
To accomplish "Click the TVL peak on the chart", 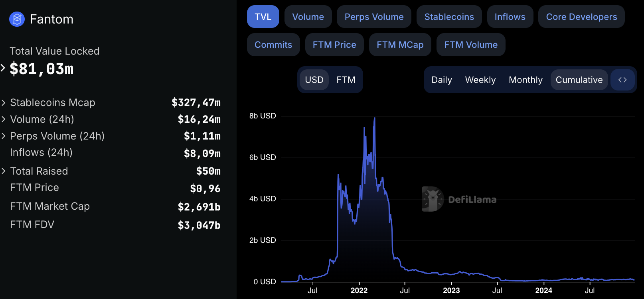I will (x=374, y=118).
